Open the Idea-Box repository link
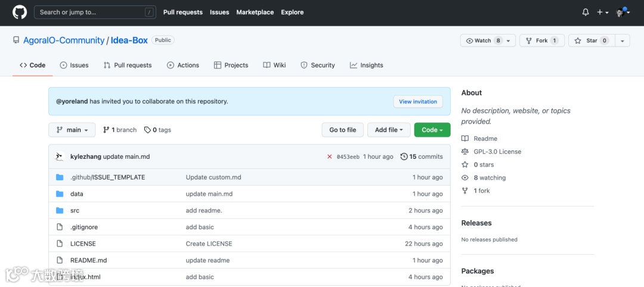Image resolution: width=644 pixels, height=287 pixels. [129, 41]
